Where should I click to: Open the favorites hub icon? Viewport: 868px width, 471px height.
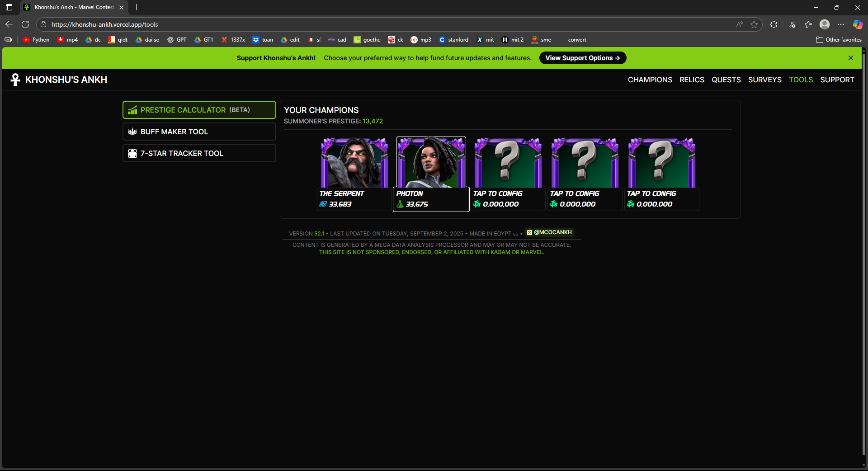coord(808,24)
